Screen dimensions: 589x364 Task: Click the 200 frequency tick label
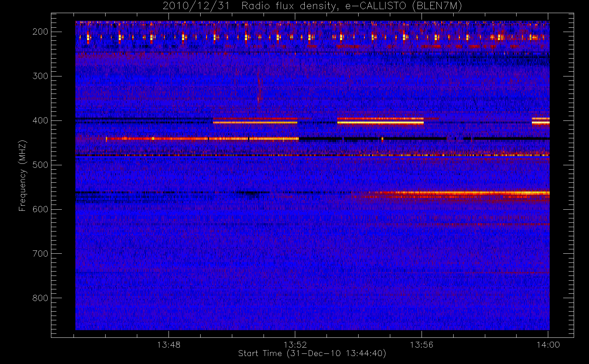click(x=40, y=32)
